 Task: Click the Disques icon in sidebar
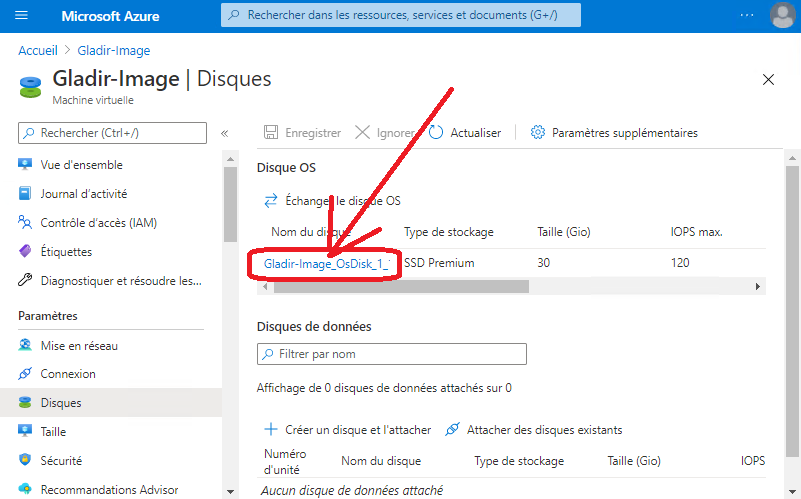(25, 402)
